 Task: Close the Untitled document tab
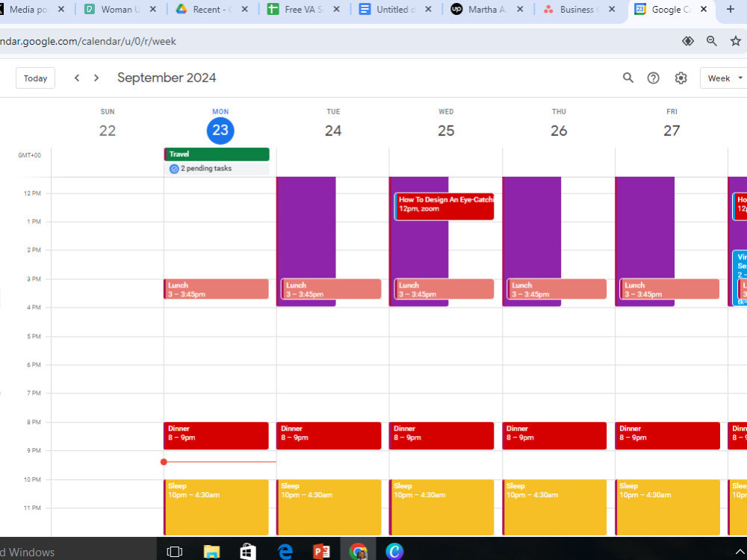(x=428, y=9)
